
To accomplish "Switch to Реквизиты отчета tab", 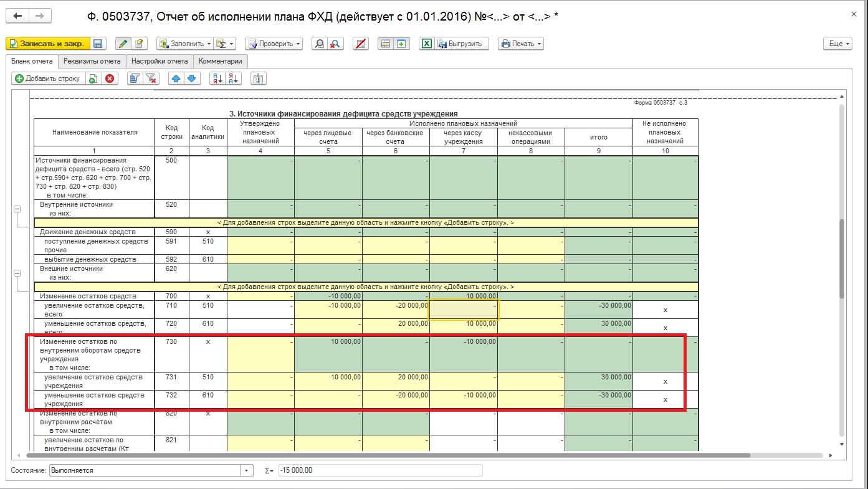I will 92,61.
